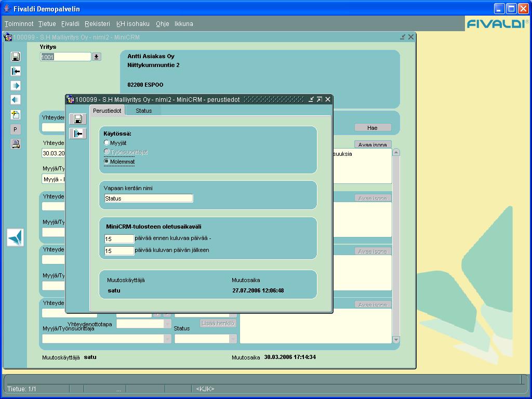This screenshot has height=399, width=532.
Task: Minimize the Fivaldi Demopalvelin application window
Action: point(499,8)
